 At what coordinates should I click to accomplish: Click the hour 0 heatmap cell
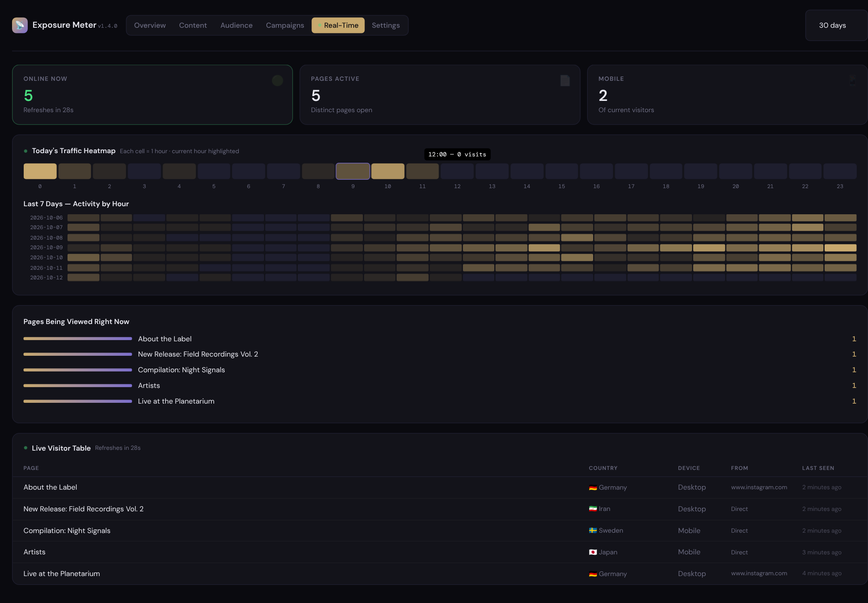click(x=40, y=171)
